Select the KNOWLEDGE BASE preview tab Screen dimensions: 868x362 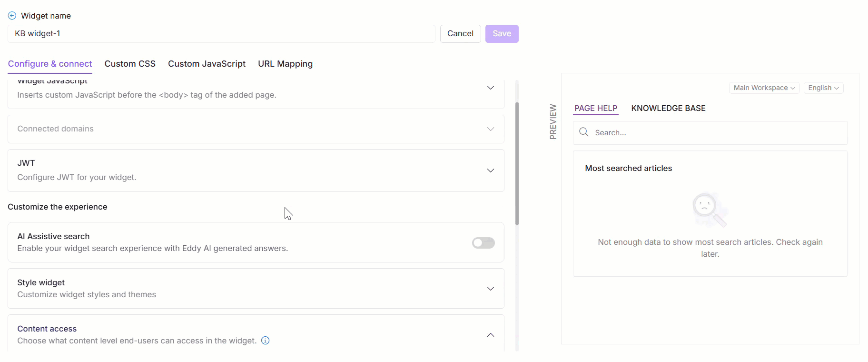pyautogui.click(x=668, y=108)
